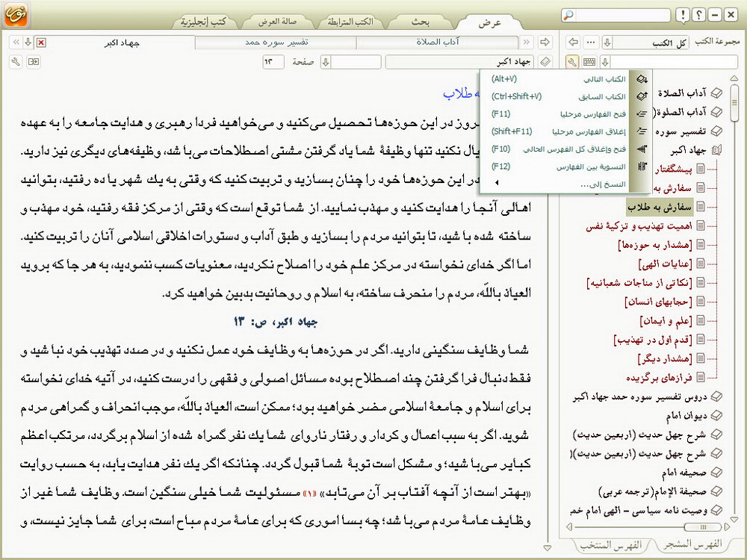Image resolution: width=747 pixels, height=560 pixels.
Task: Open the dropdown left of the صفحة label
Action: click(326, 62)
